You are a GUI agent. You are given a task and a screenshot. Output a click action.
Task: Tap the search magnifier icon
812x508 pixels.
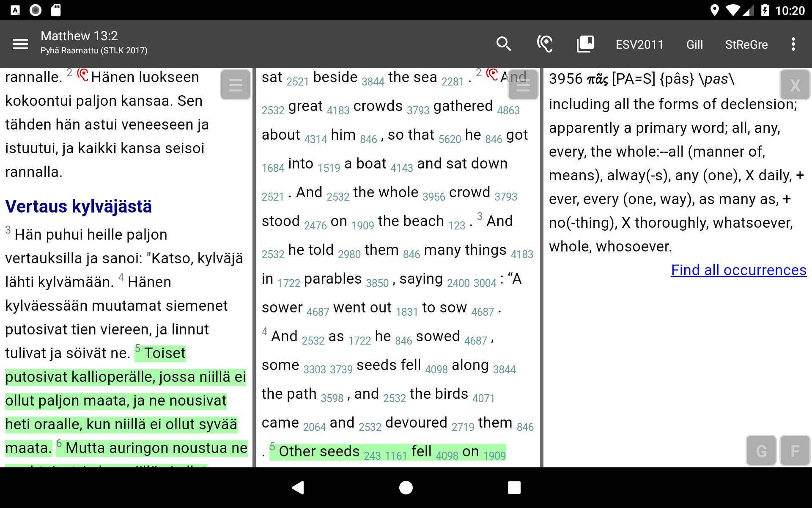coord(503,44)
